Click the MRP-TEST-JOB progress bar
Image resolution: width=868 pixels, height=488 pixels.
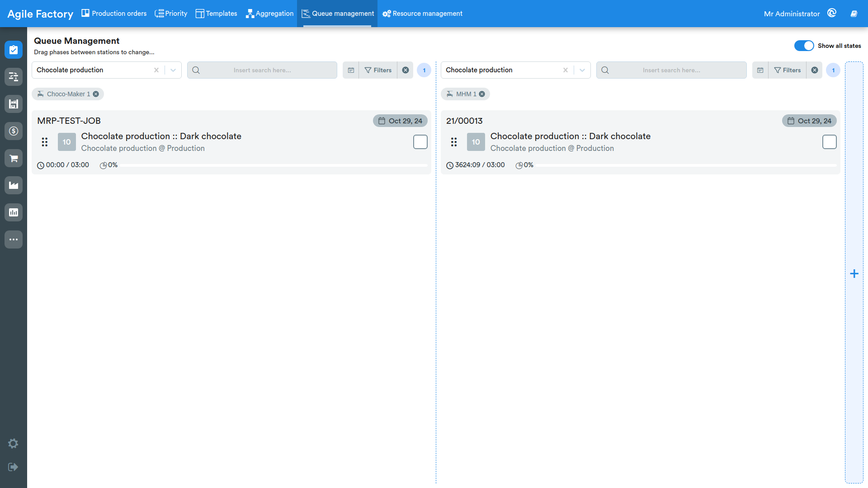(x=274, y=165)
